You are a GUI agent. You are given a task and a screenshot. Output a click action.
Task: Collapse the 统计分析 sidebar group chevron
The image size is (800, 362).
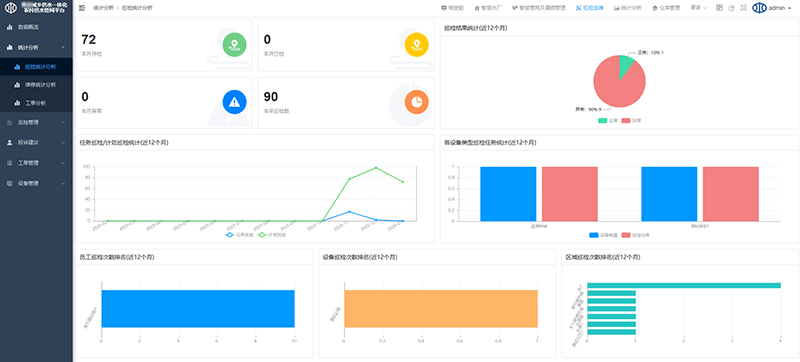click(63, 47)
